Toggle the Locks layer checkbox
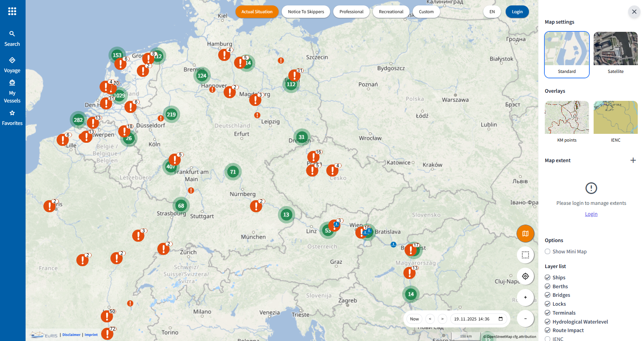Viewport: 644px width, 341px height. (548, 304)
